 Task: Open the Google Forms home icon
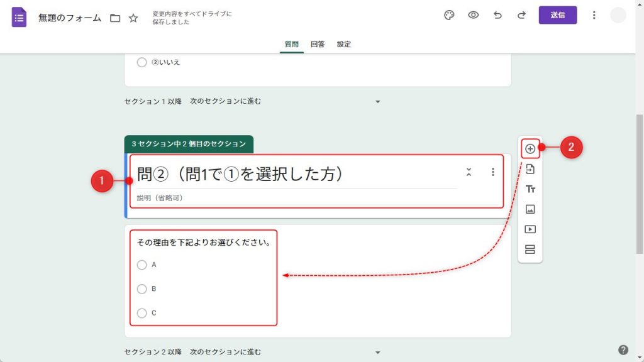point(19,17)
